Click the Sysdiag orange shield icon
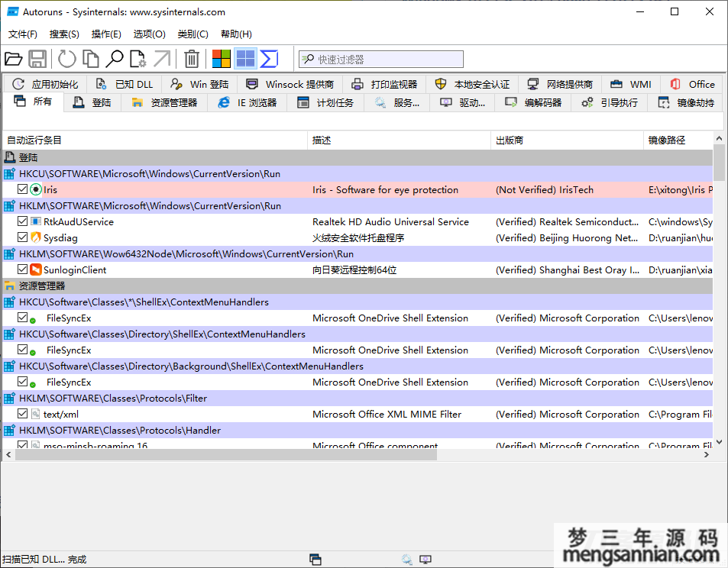728x568 pixels. pos(36,237)
